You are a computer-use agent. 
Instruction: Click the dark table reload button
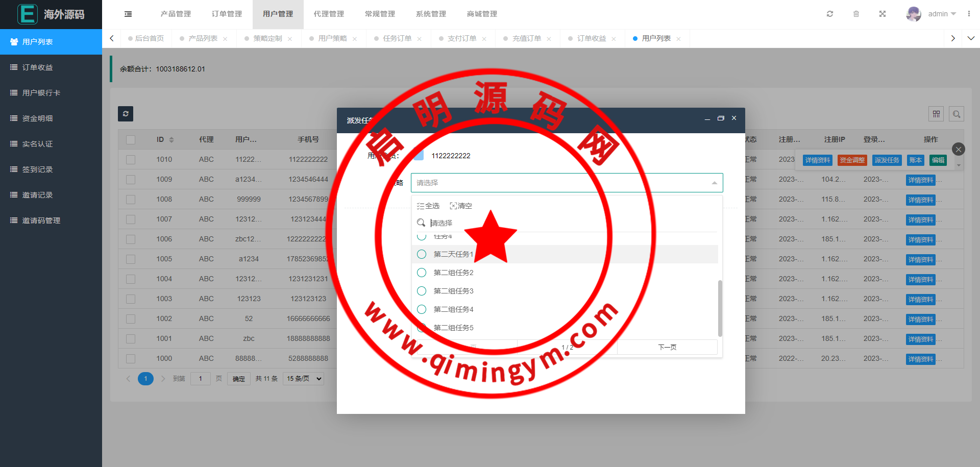coord(126,114)
